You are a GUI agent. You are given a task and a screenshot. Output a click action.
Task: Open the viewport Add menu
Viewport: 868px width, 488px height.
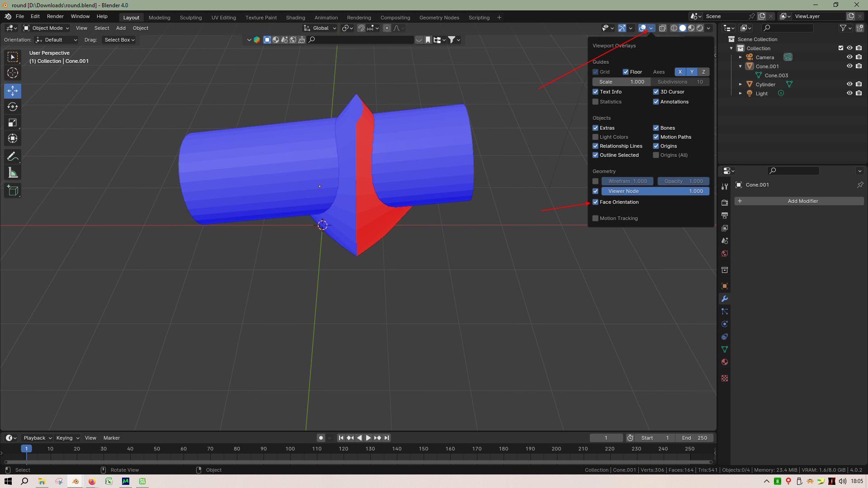tap(121, 28)
